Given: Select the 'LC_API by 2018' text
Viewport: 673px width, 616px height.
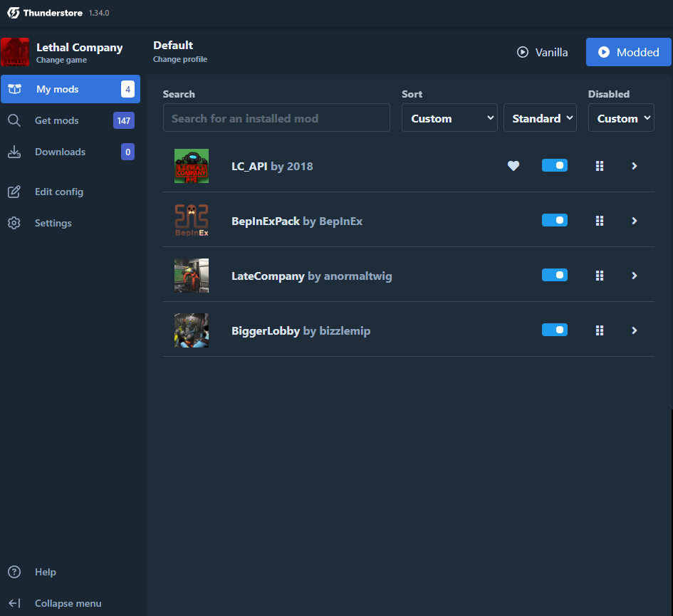Looking at the screenshot, I should pos(272,166).
